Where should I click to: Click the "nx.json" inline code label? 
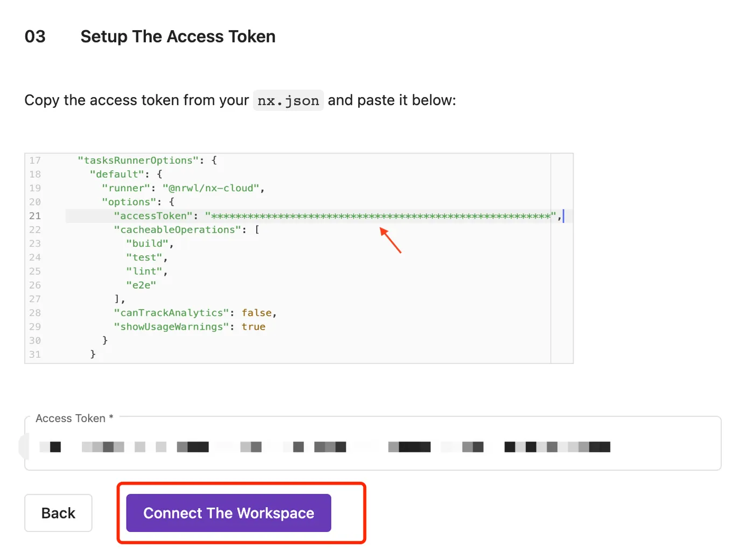288,101
